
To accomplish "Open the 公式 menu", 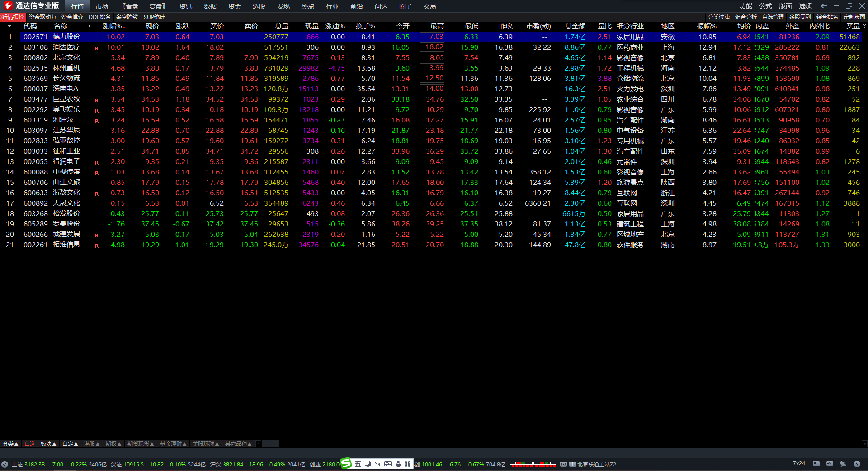I will pos(766,6).
